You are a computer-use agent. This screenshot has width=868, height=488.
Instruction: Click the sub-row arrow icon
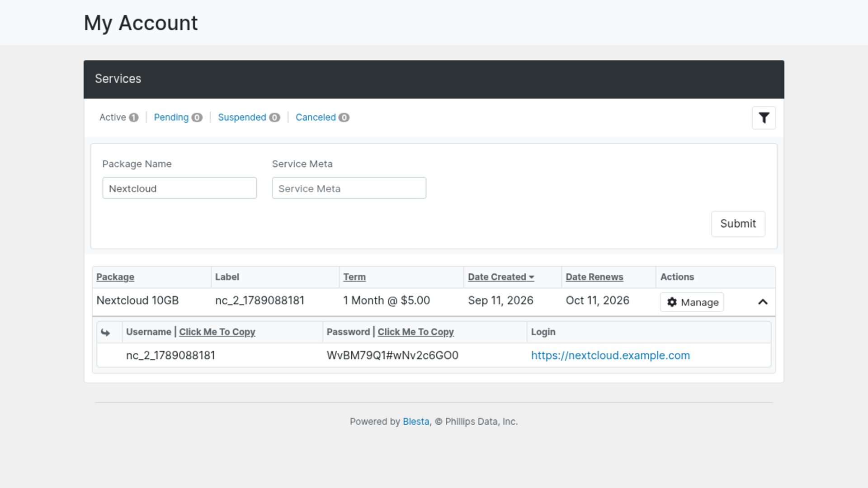tap(105, 333)
